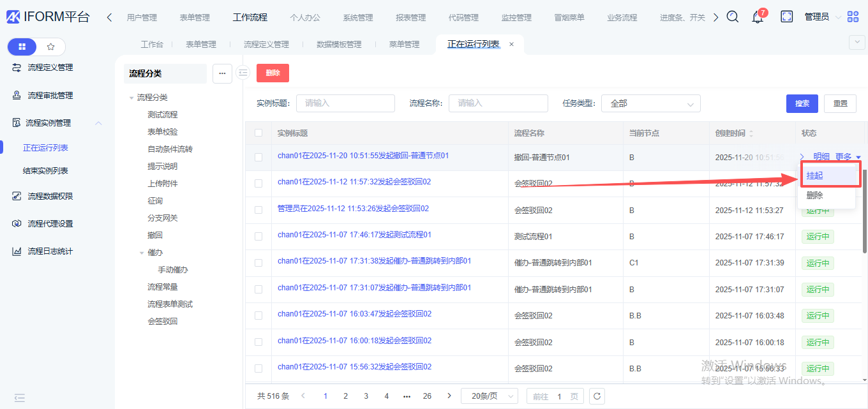This screenshot has width=868, height=409.
Task: Choose 挂起 from the more menu
Action: pyautogui.click(x=815, y=175)
